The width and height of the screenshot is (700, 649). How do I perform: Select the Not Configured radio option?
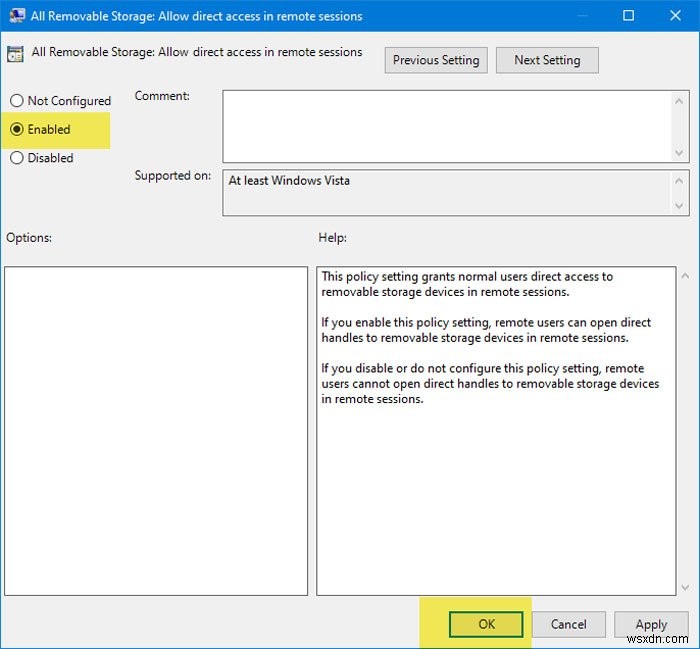[17, 101]
